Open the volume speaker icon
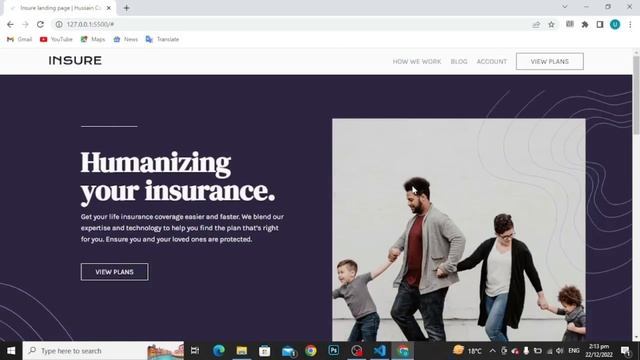 (x=560, y=351)
